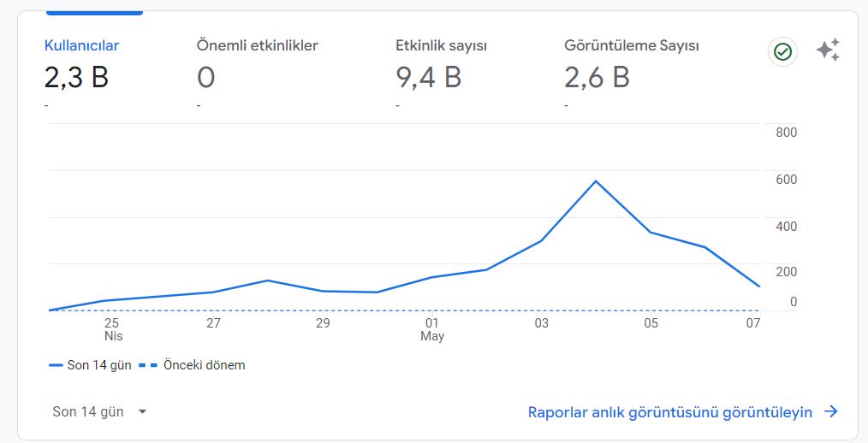Open Raporlar anlık görüntüsünü görüntüleyin link
Image resolution: width=868 pixels, height=443 pixels.
coord(669,412)
